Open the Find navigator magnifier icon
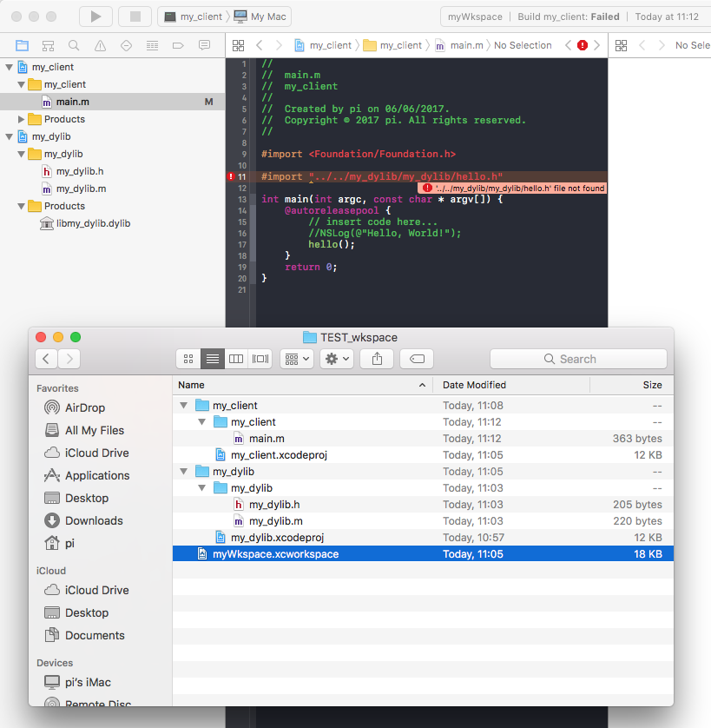The image size is (711, 728). (x=74, y=45)
